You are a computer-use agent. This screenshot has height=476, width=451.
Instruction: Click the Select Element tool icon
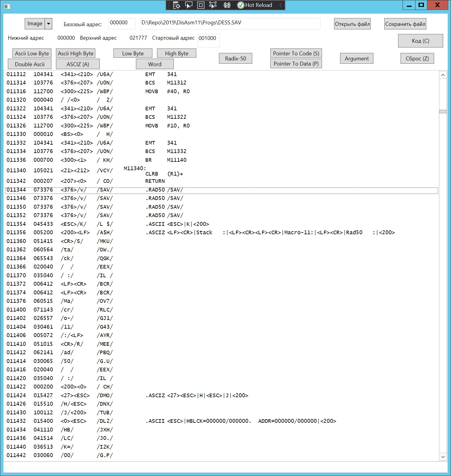click(189, 5)
